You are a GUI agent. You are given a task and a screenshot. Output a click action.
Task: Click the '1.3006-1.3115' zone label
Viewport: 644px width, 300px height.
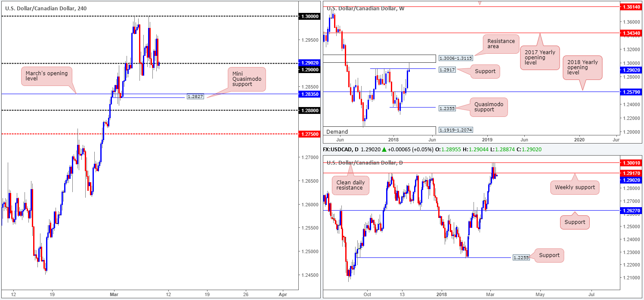(455, 58)
